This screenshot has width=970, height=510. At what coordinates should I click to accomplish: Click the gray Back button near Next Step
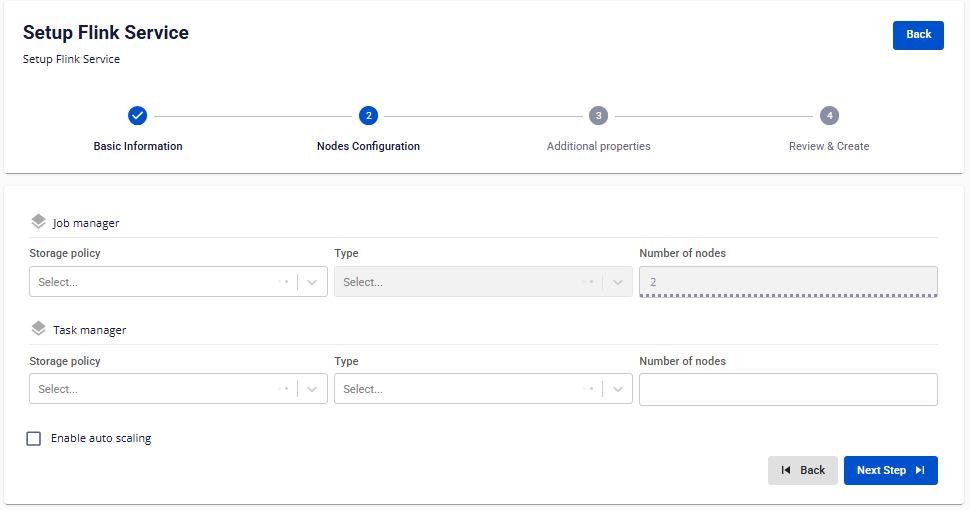[803, 470]
